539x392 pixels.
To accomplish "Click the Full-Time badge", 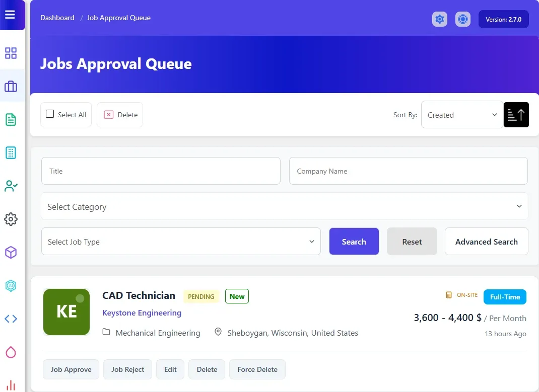I will tap(505, 297).
